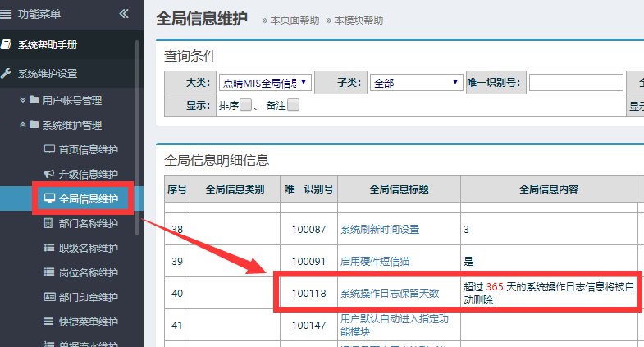Click the 部门印章维护 briefcase icon

click(x=48, y=297)
